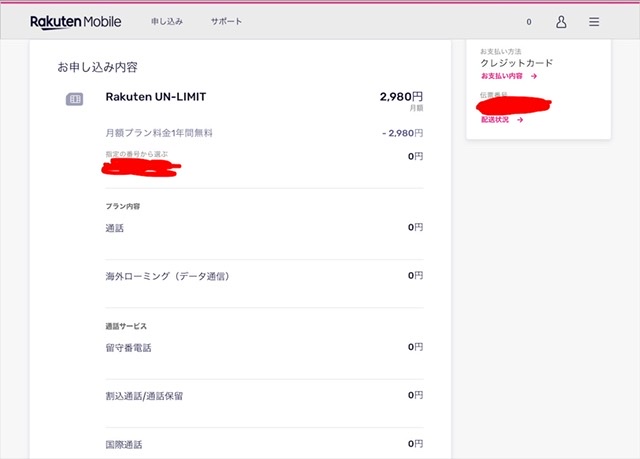
Task: Click the Rakuten Mobile logo
Action: click(76, 22)
